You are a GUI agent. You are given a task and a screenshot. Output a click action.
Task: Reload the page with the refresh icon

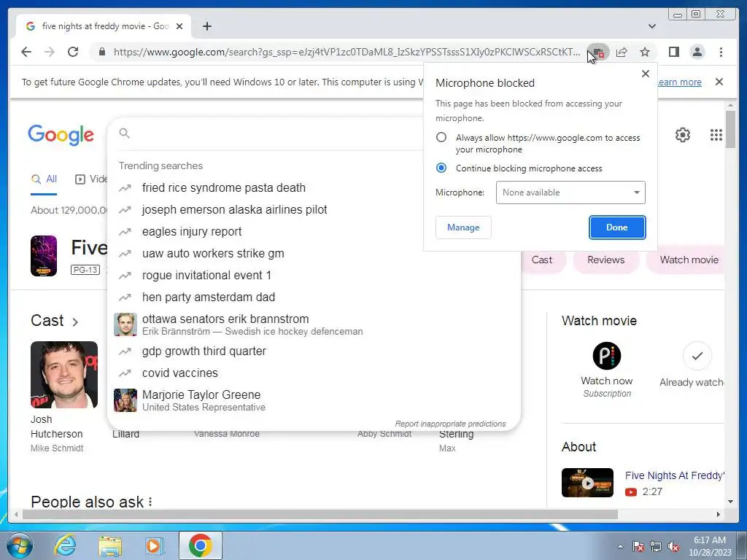click(73, 52)
